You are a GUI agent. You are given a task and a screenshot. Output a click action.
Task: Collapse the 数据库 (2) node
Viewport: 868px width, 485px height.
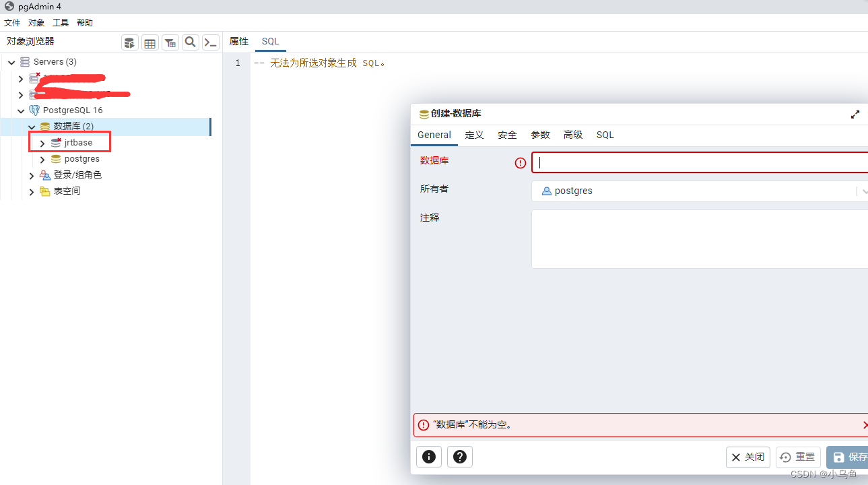point(32,127)
